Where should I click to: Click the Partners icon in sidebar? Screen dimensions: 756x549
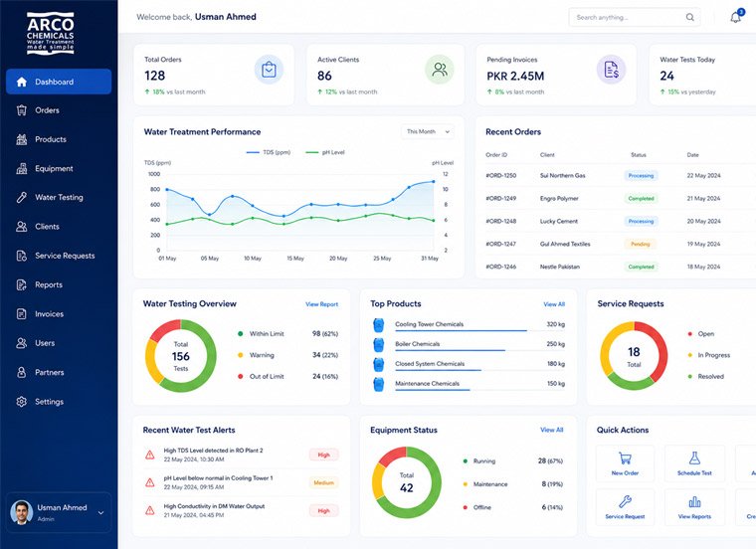click(22, 372)
